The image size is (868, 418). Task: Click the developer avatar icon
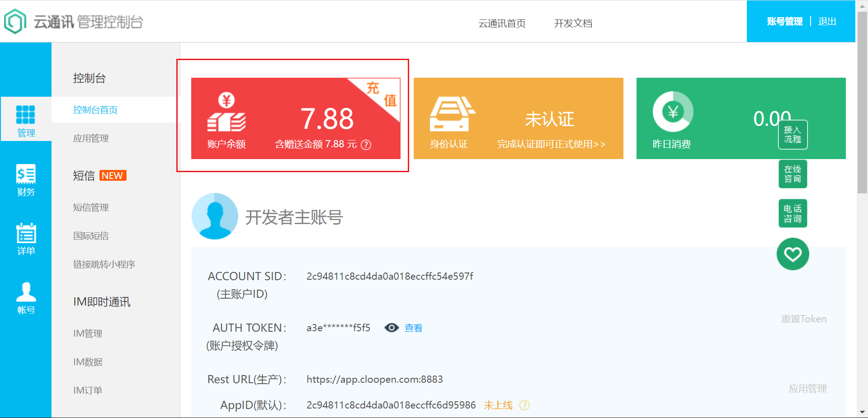click(x=215, y=216)
